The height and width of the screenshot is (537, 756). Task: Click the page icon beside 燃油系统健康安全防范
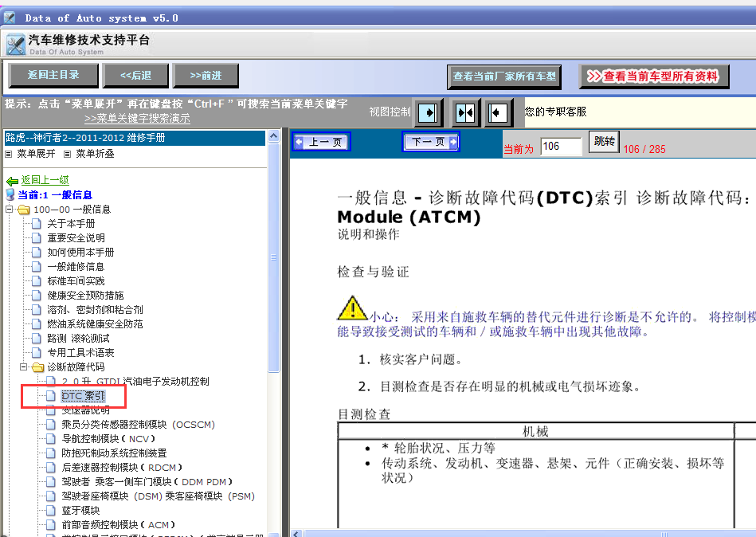36,324
